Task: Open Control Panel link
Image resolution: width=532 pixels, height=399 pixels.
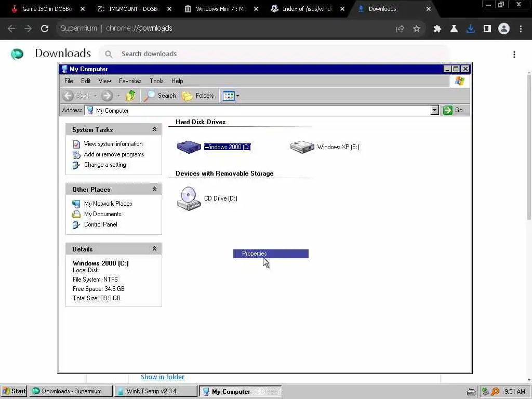Action: pyautogui.click(x=100, y=224)
